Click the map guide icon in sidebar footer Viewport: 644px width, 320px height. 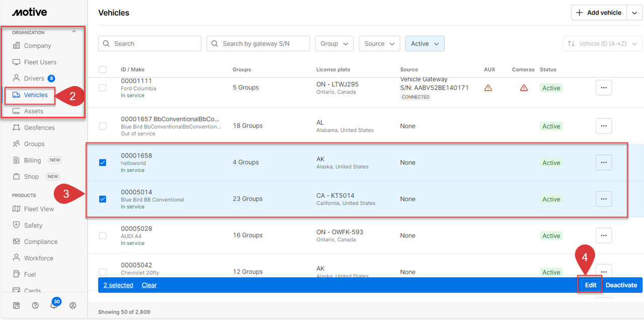[x=17, y=305]
